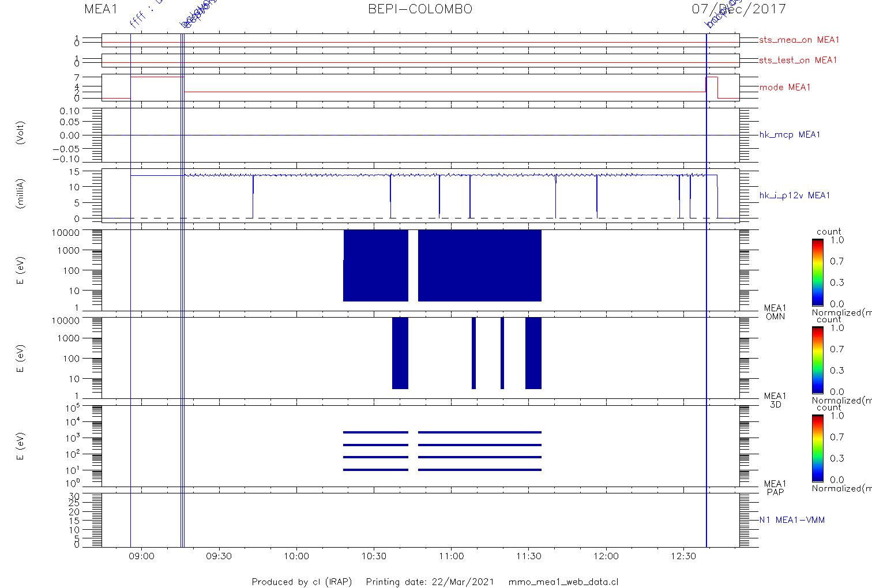Screen dimensions: 872x588
Task: Select the hk_i_p12v MEA1 legend label
Action: click(x=795, y=196)
